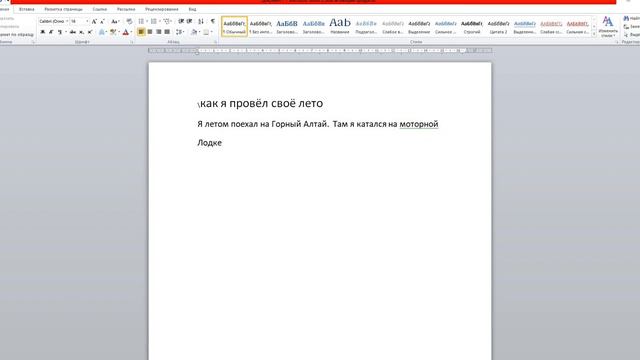The height and width of the screenshot is (360, 640).
Task: Click the left indent marker on ruler
Action: (x=197, y=52)
